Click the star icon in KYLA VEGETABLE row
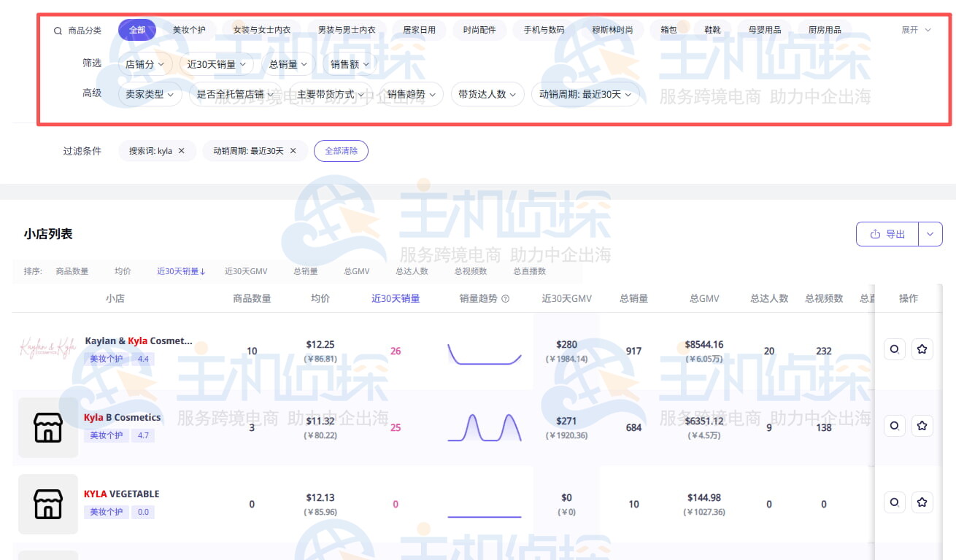The width and height of the screenshot is (956, 560). pos(922,502)
